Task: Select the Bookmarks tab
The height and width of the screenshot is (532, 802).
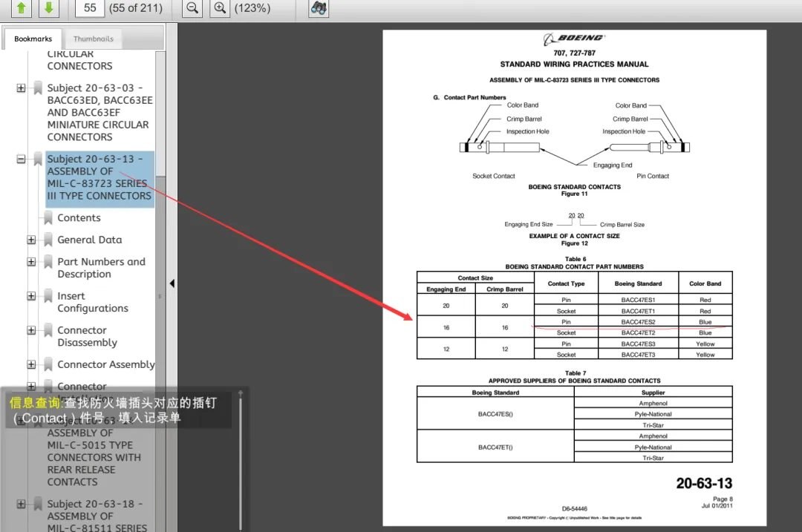Action: pos(33,39)
